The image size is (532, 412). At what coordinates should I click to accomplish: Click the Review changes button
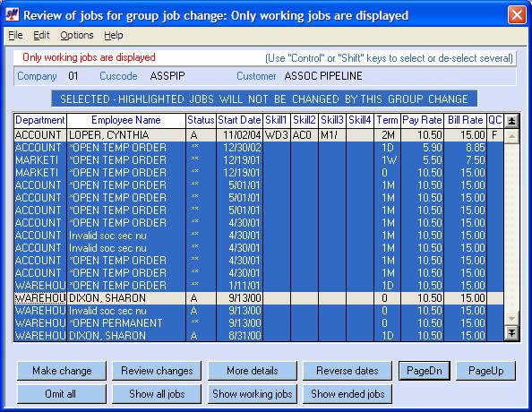[157, 371]
